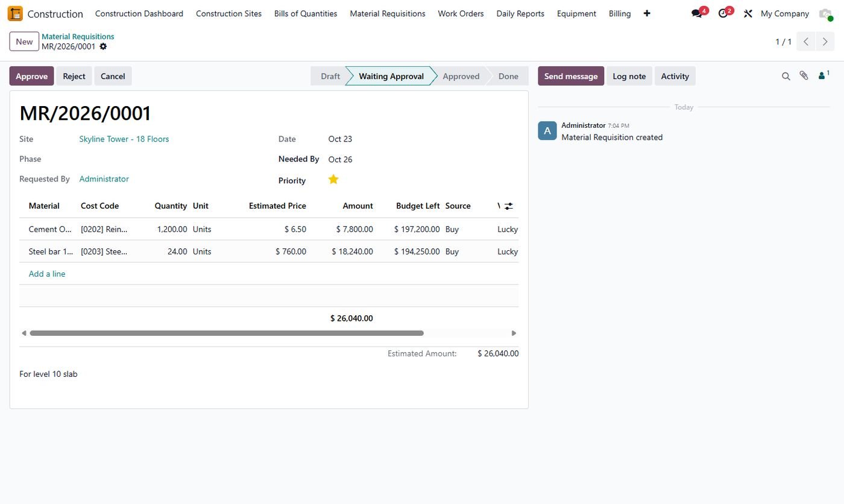Open the Equipment menu
The width and height of the screenshot is (844, 504).
point(576,13)
